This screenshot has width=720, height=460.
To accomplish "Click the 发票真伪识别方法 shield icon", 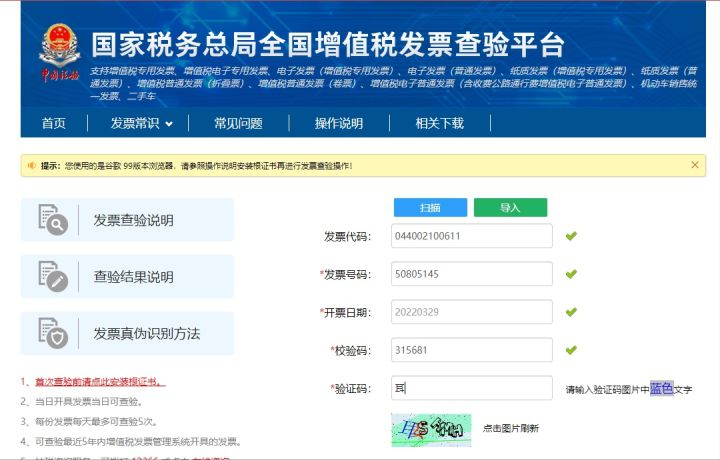I will tap(52, 332).
